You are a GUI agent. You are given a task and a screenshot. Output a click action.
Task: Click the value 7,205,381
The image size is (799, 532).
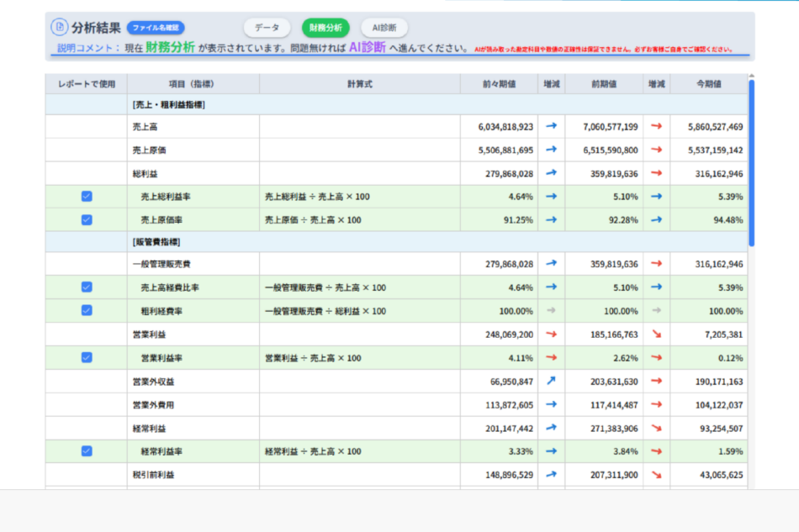(723, 334)
